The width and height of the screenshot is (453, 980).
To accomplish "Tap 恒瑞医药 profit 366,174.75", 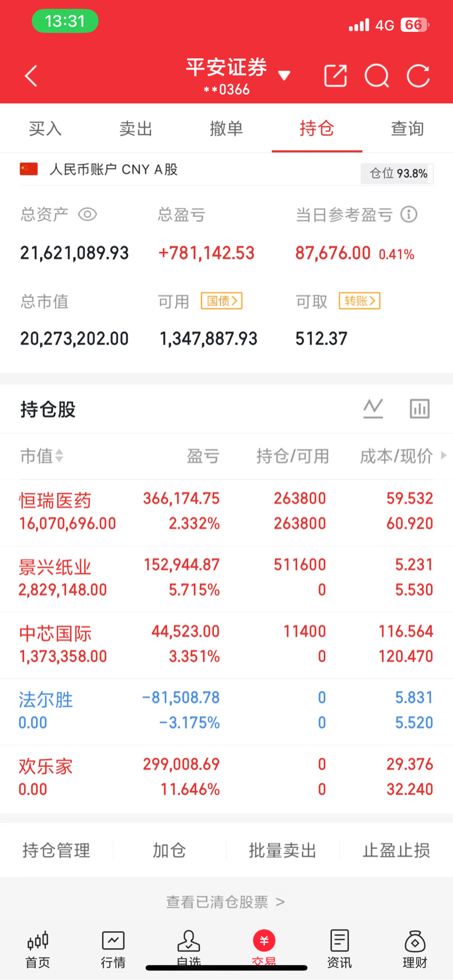I will pos(181,499).
